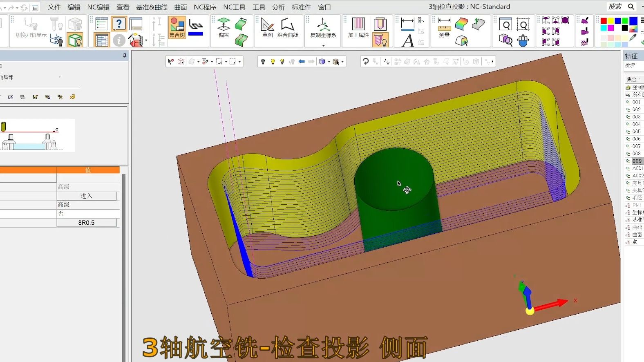This screenshot has height=362, width=644.
Task: Select tree item 001 in 特征 panel
Action: [636, 102]
